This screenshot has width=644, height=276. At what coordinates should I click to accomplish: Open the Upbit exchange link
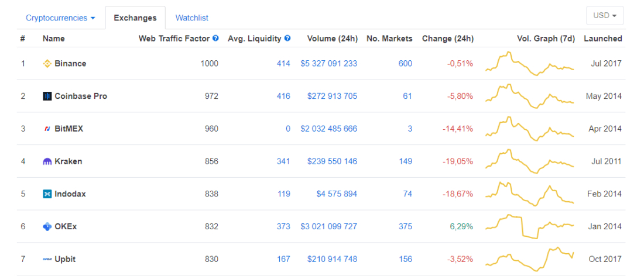point(65,259)
